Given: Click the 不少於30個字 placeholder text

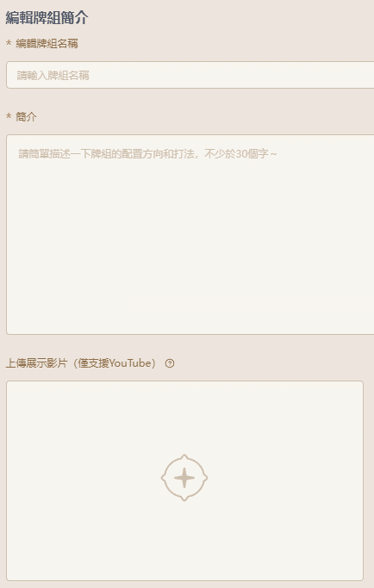Looking at the screenshot, I should [x=236, y=154].
